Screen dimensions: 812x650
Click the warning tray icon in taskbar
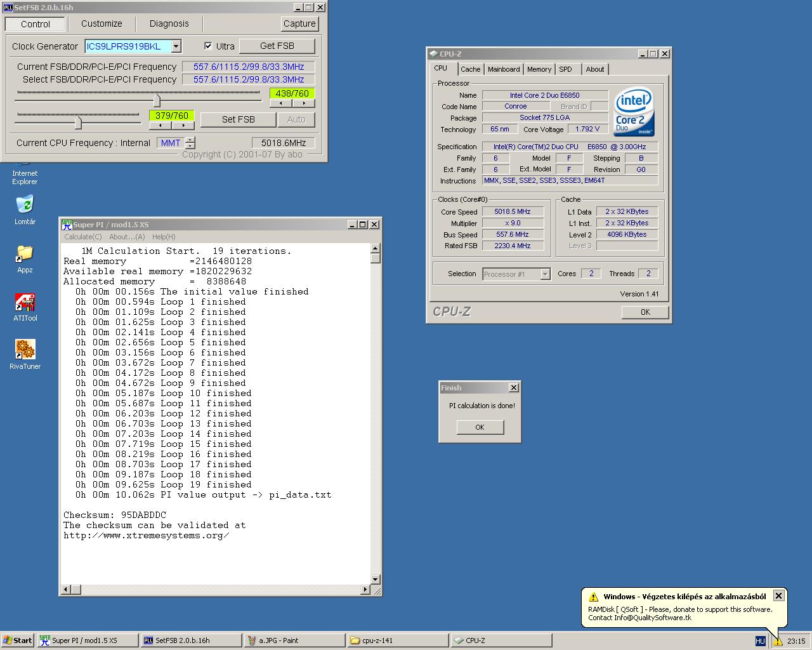tap(778, 641)
